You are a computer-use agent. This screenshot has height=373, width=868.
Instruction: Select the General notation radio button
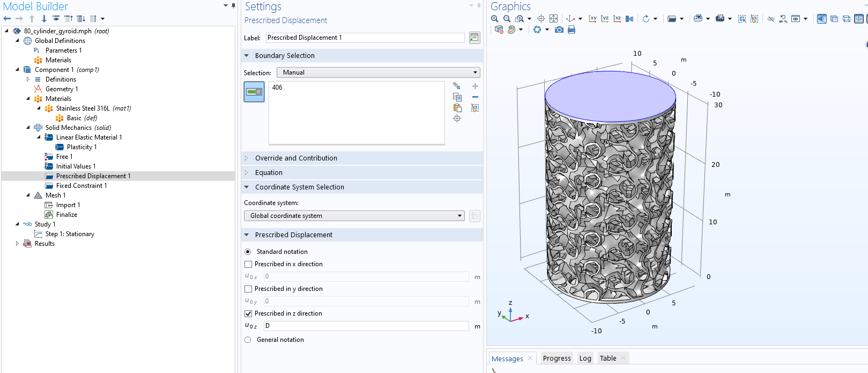tap(248, 340)
